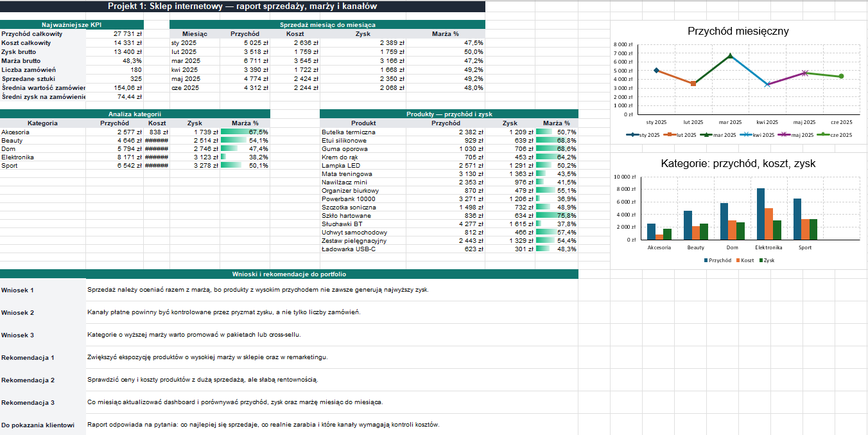Select the 'Wnioski i rekomendacje do portfolio' header

pos(289,274)
